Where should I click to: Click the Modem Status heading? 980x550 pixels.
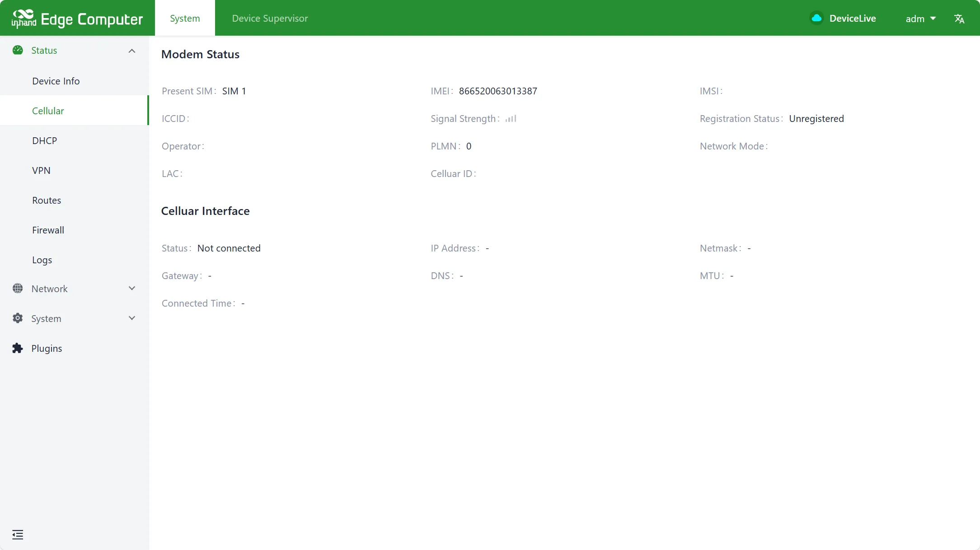(200, 54)
